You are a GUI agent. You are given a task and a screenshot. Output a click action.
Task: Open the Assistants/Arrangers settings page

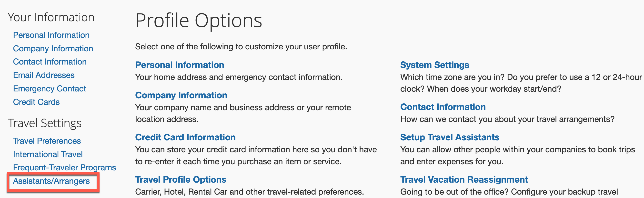tap(52, 181)
